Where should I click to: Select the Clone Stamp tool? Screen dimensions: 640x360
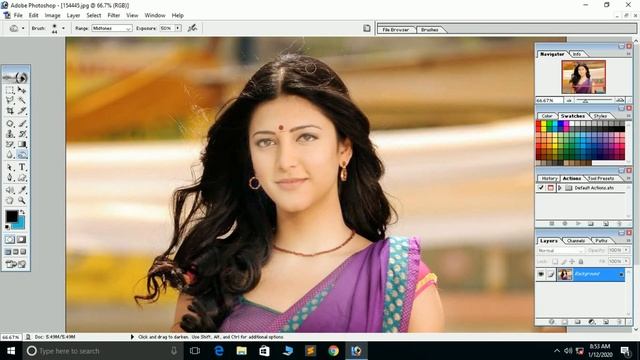click(x=10, y=133)
